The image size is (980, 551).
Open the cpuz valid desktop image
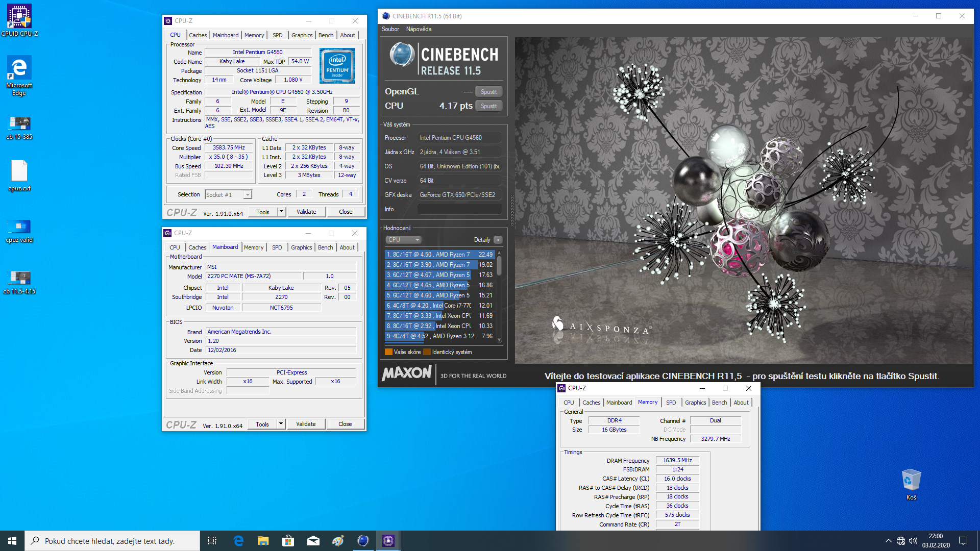19,231
